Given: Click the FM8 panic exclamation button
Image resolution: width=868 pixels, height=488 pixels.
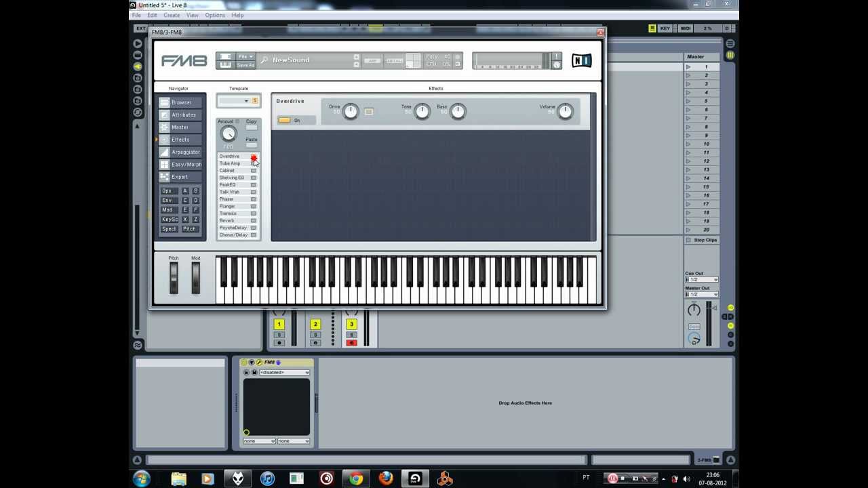Looking at the screenshot, I should click(x=556, y=57).
